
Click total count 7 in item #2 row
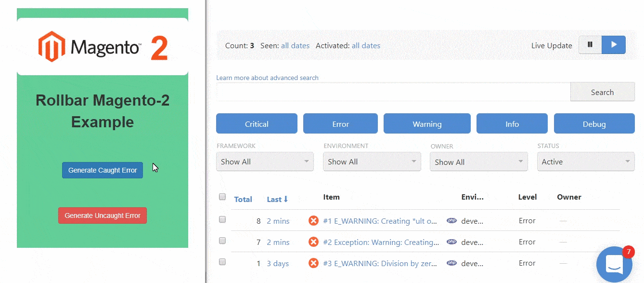[258, 242]
